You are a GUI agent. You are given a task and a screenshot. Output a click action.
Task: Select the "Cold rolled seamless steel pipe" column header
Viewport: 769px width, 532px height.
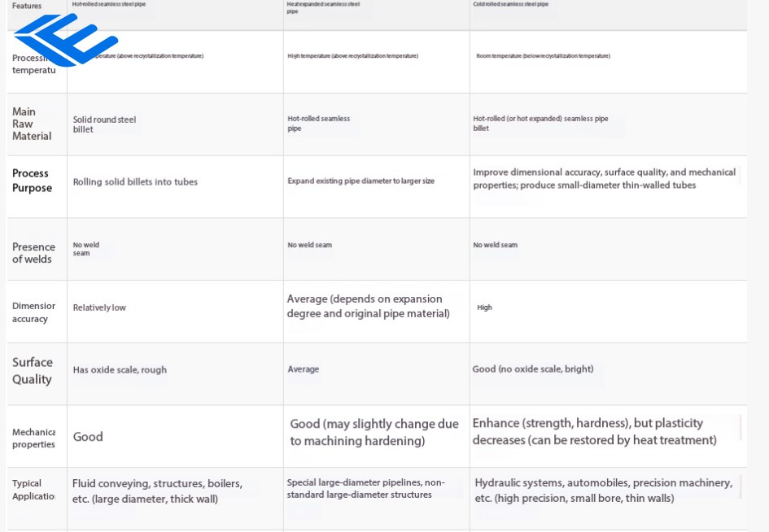tap(511, 5)
